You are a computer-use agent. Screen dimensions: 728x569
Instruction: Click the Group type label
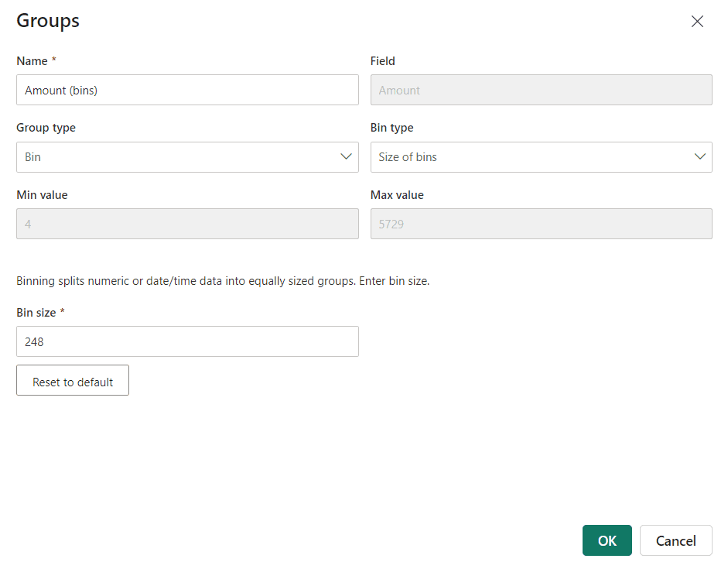pyautogui.click(x=46, y=128)
